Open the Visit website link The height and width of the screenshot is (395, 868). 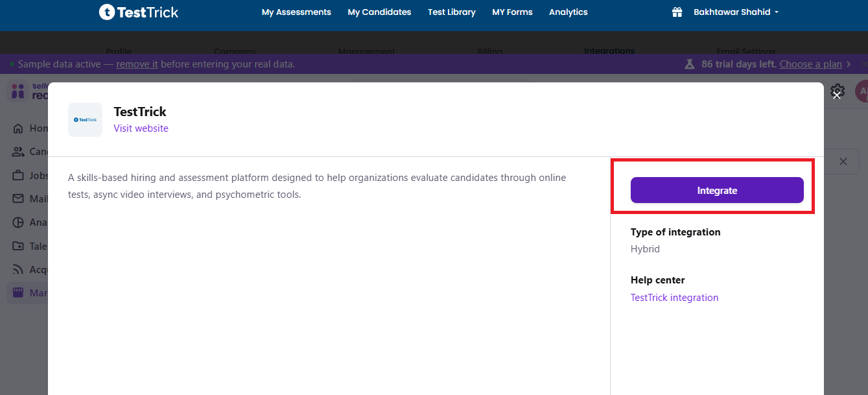click(x=141, y=128)
